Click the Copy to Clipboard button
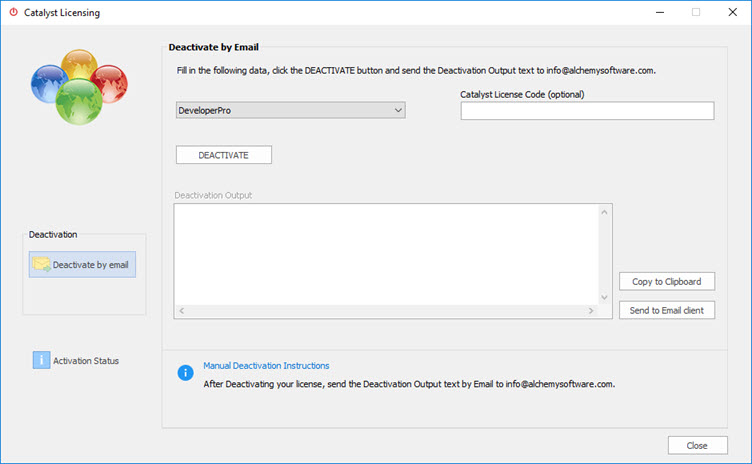 pos(667,282)
